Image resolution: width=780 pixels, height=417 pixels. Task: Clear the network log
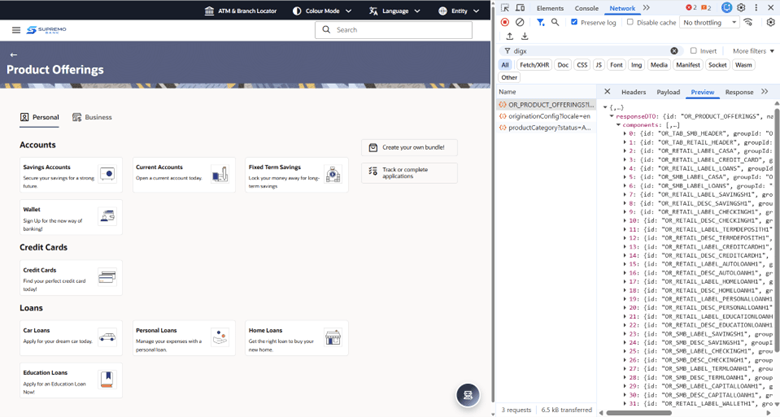(520, 22)
